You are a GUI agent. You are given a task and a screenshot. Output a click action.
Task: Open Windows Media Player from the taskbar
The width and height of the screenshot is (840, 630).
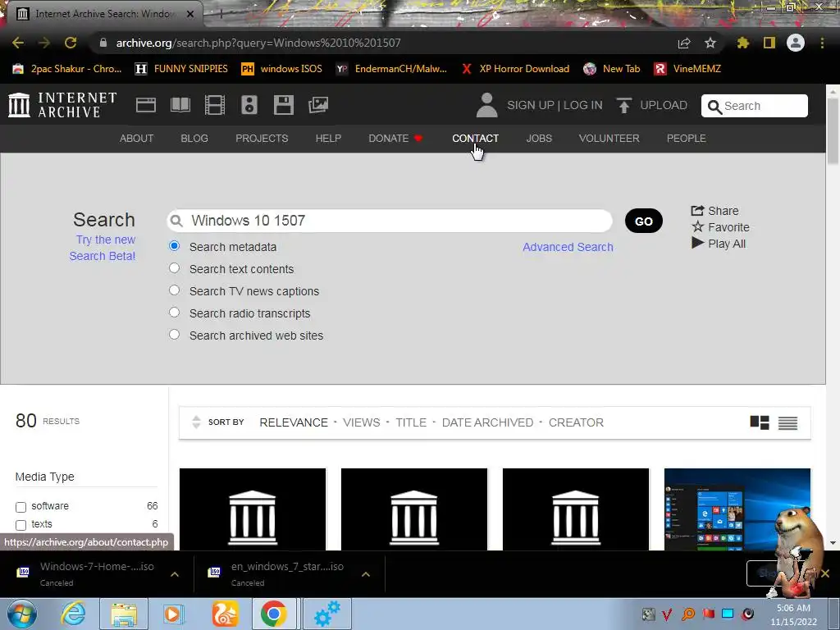[173, 614]
